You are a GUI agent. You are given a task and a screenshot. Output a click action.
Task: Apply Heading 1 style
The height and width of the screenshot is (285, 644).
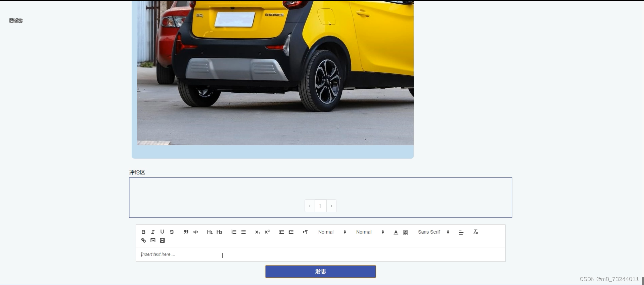(210, 232)
